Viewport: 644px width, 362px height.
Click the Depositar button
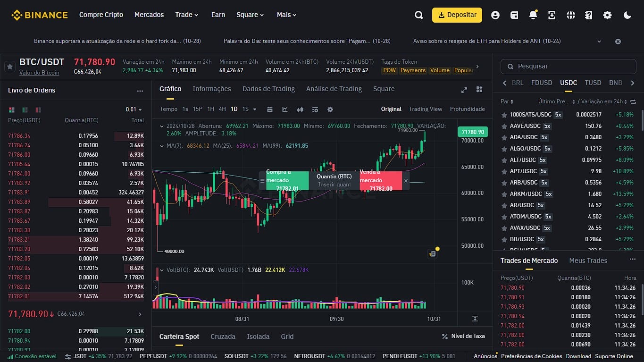[457, 15]
